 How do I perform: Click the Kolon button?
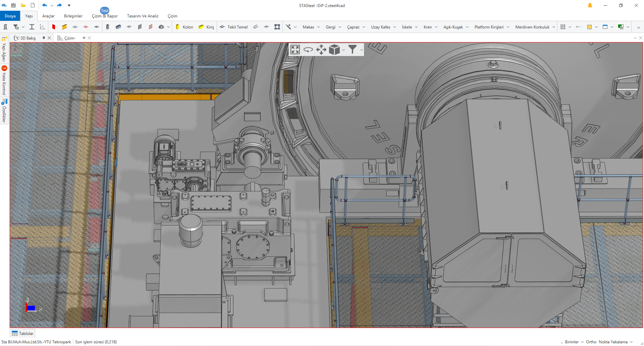[x=184, y=27]
